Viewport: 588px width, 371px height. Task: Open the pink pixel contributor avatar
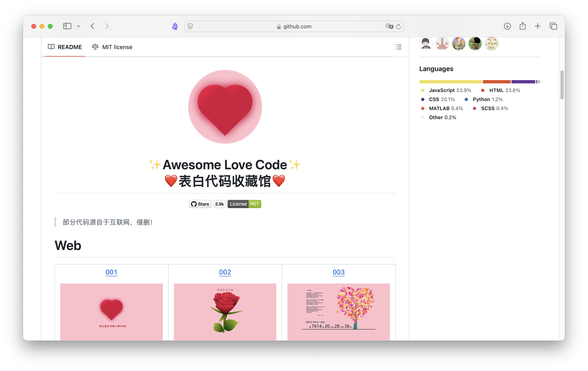pos(442,44)
